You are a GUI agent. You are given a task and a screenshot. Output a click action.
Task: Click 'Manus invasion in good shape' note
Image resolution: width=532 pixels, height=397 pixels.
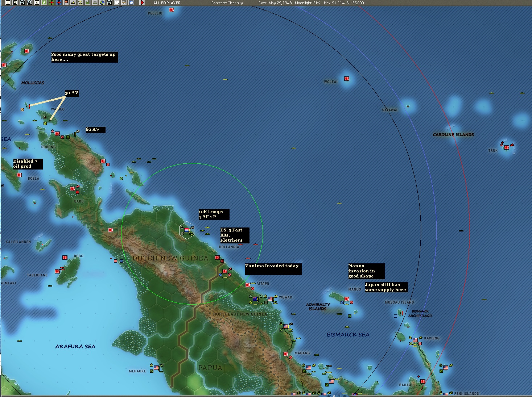(366, 271)
